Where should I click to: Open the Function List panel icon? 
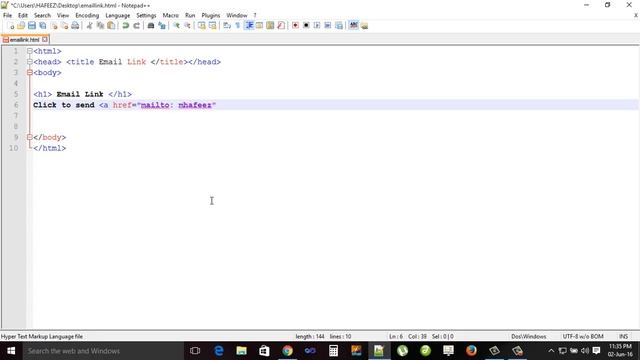[x=281, y=26]
